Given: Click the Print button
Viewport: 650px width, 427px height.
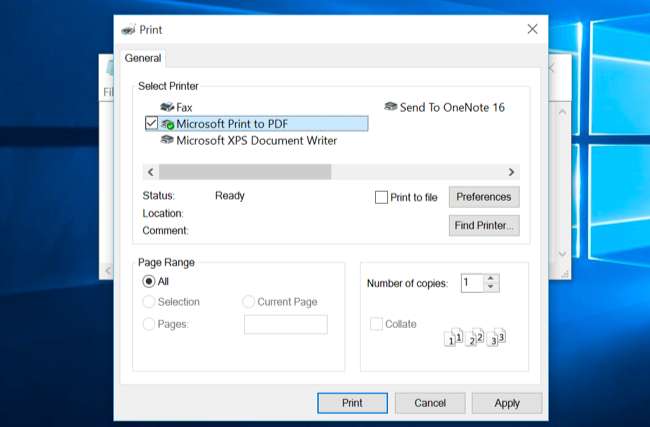Looking at the screenshot, I should 352,403.
